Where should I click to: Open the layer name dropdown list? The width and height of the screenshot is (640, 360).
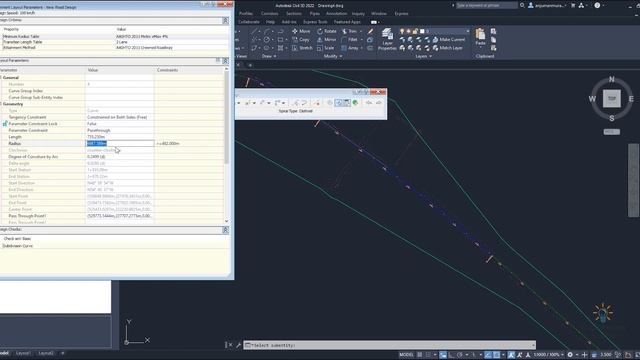click(468, 31)
